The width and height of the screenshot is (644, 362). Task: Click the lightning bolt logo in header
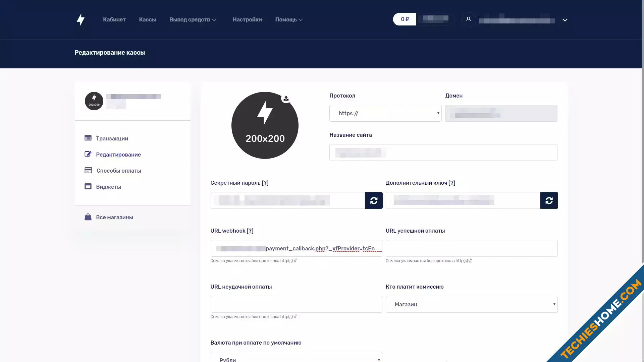[x=80, y=20]
